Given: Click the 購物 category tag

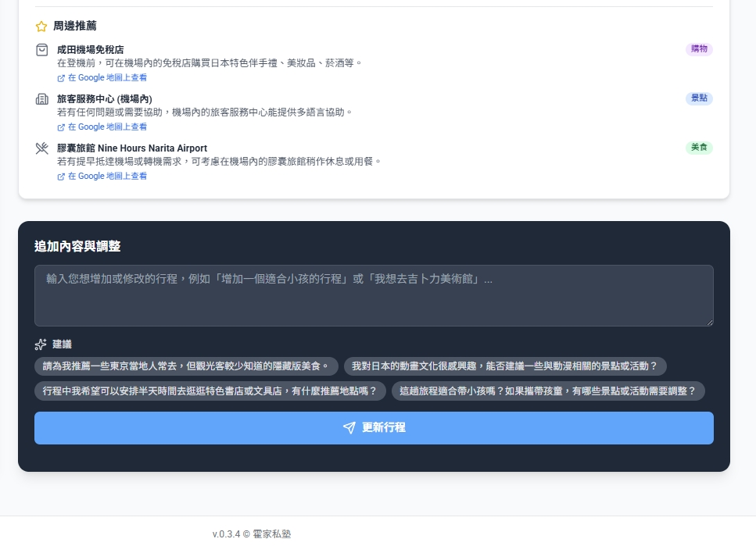Looking at the screenshot, I should pos(699,49).
